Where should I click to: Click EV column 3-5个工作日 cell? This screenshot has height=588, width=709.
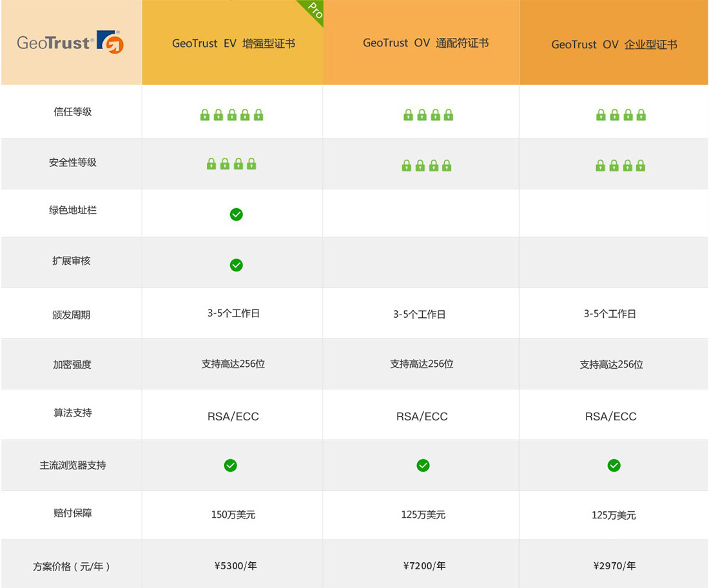point(233,313)
